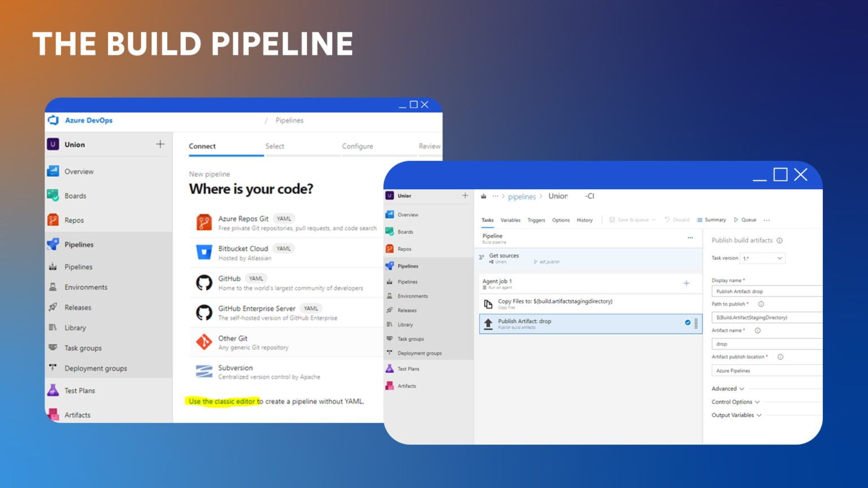Expand the Output Variables section
This screenshot has width=868, height=488.
coord(736,415)
